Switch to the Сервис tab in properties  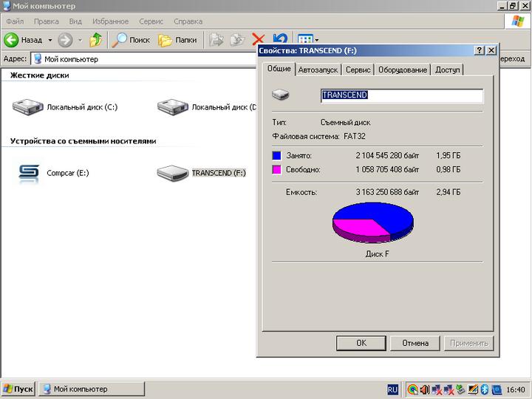[x=358, y=70]
